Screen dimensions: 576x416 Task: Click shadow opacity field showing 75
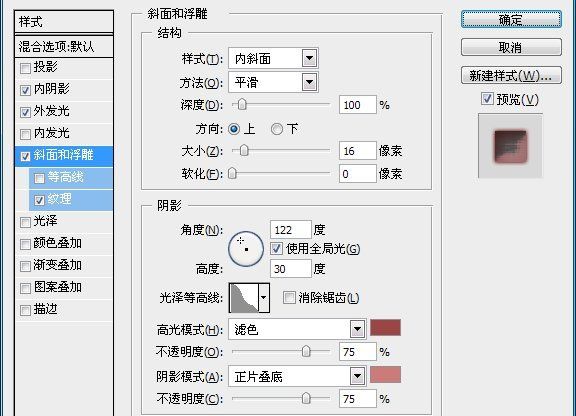pos(358,399)
